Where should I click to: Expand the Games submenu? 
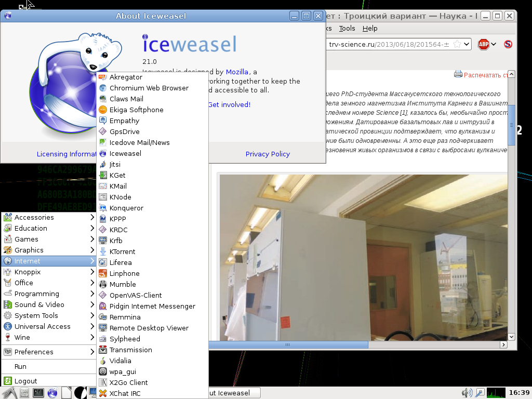[49, 239]
